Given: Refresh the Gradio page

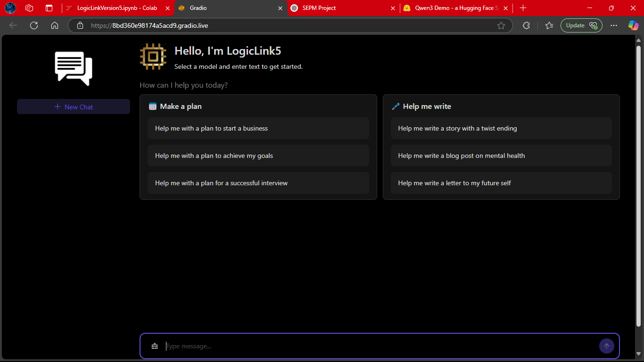Looking at the screenshot, I should [x=34, y=25].
